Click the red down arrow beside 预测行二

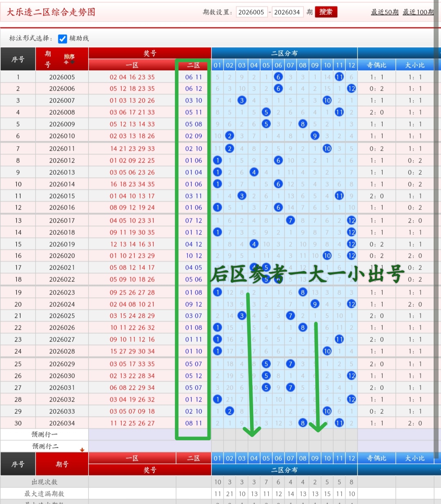pyautogui.click(x=82, y=450)
